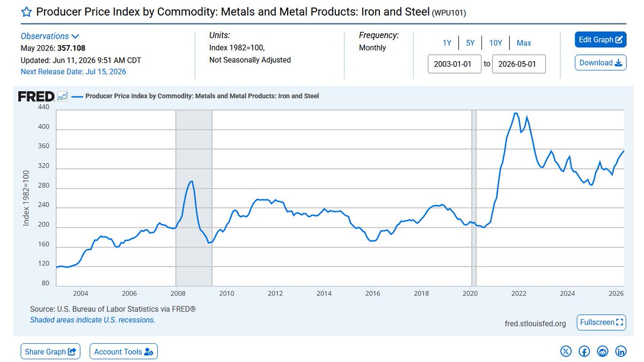Open the graph in Fullscreen
644x362 pixels.
[602, 322]
